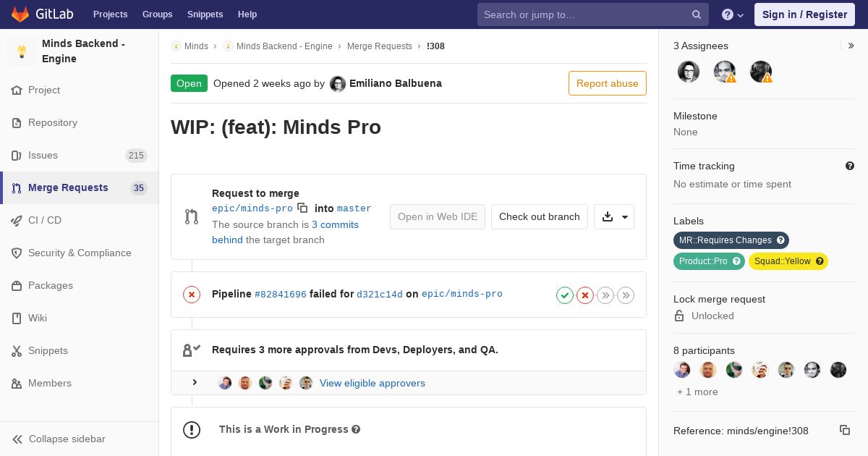
Task: Click the Product::Pro green label
Action: 709,261
